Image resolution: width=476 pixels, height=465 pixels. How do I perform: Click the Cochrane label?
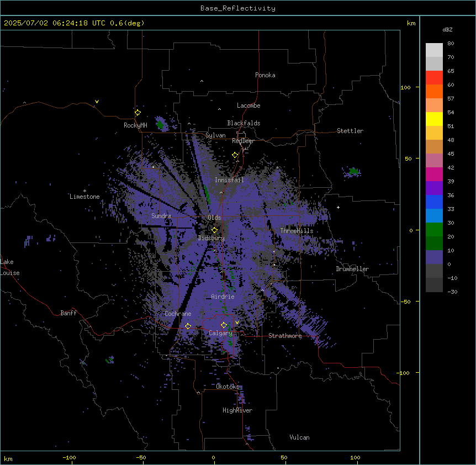(178, 314)
